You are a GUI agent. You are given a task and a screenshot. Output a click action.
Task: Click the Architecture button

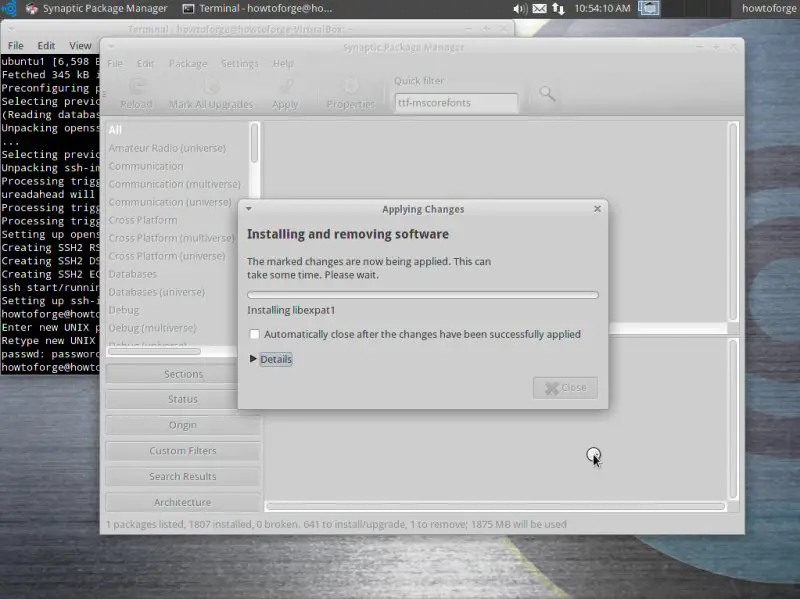[x=183, y=502]
